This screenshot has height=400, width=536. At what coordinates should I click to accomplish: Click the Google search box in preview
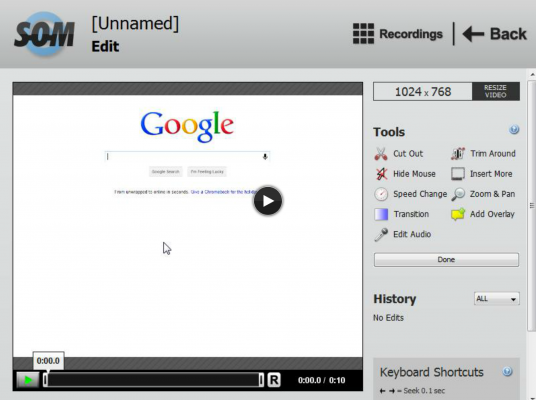coord(187,157)
